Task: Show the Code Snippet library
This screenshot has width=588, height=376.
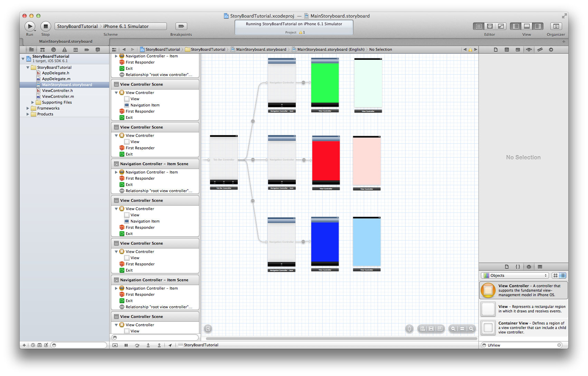Action: click(x=518, y=267)
